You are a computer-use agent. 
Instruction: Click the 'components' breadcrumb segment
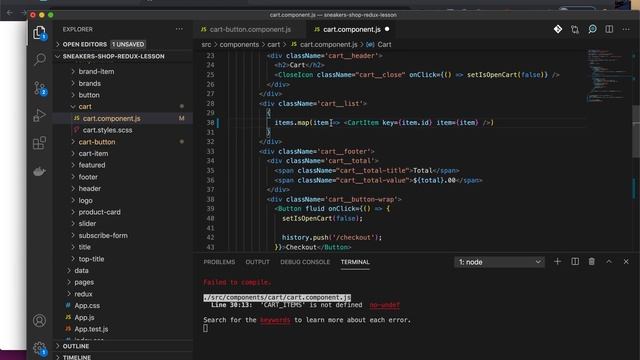(x=239, y=44)
